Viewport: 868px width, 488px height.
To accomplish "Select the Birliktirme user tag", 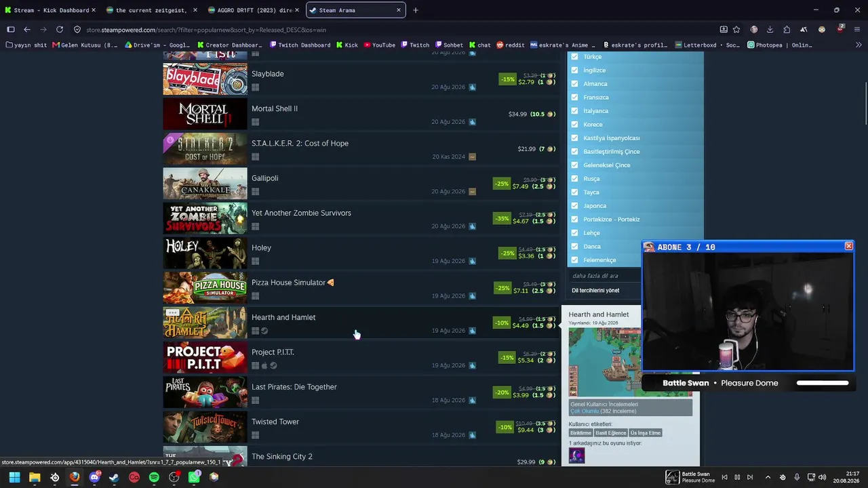I will click(x=580, y=433).
